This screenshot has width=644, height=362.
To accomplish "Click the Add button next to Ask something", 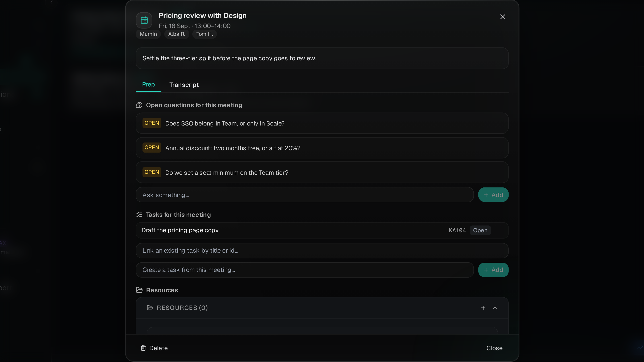I will tap(493, 195).
